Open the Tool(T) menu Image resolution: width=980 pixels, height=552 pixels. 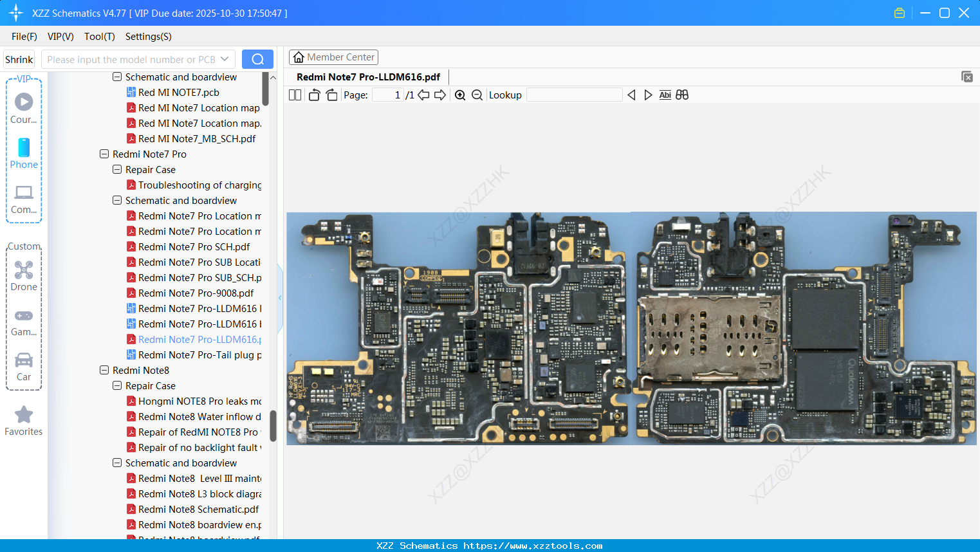[99, 37]
